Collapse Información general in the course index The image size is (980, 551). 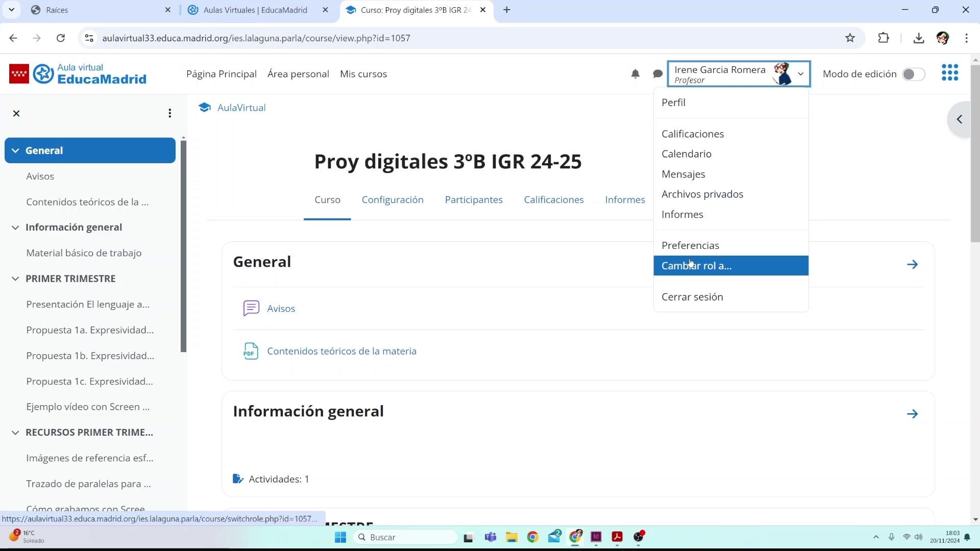(15, 228)
